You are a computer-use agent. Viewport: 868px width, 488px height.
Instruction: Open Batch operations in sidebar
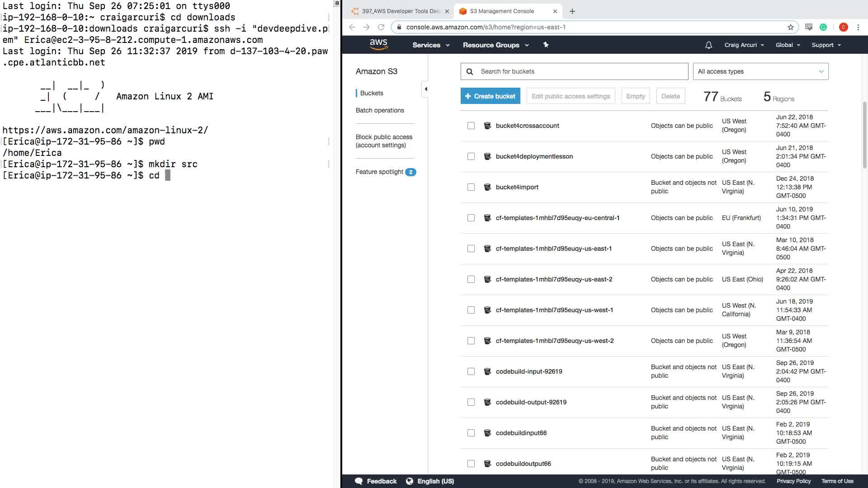pyautogui.click(x=380, y=110)
